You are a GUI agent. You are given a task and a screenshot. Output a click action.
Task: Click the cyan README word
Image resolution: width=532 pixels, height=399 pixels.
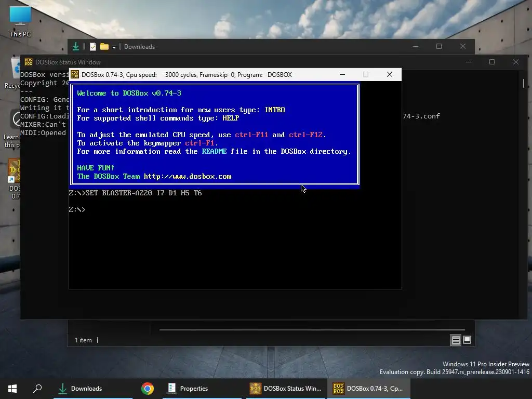pos(214,151)
